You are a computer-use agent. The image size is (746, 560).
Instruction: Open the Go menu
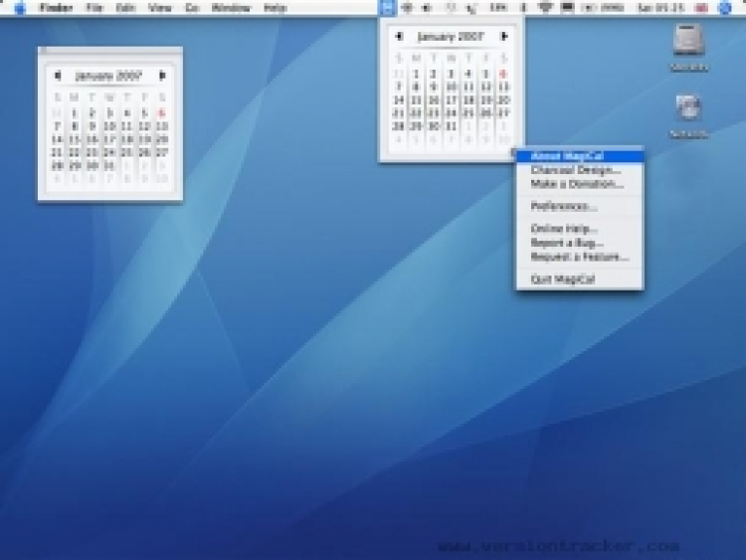click(x=192, y=8)
